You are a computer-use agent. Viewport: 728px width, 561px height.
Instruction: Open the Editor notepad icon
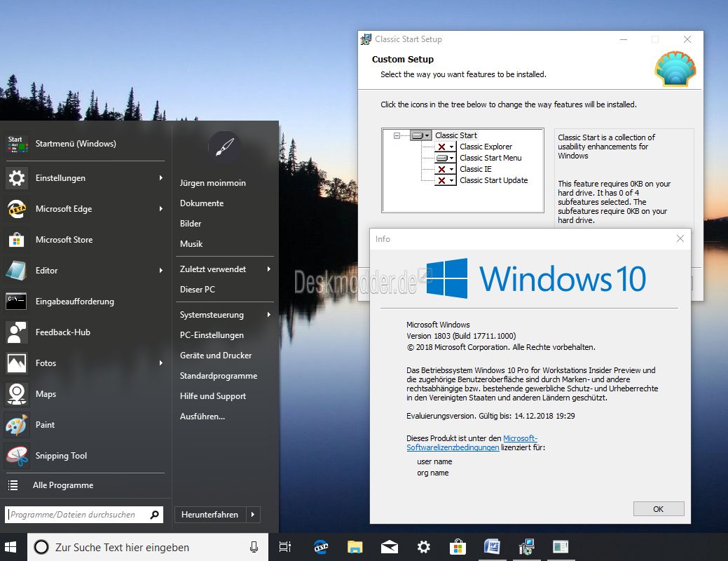pyautogui.click(x=18, y=271)
